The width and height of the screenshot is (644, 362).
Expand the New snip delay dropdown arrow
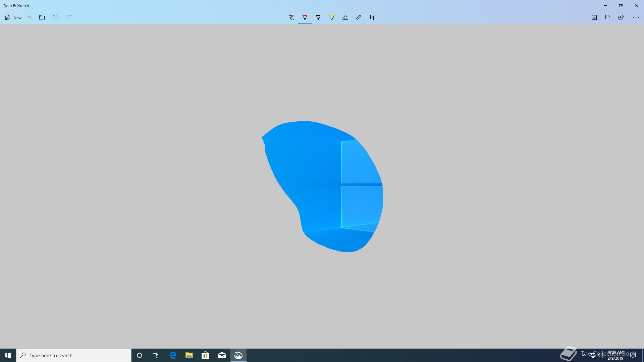[30, 17]
